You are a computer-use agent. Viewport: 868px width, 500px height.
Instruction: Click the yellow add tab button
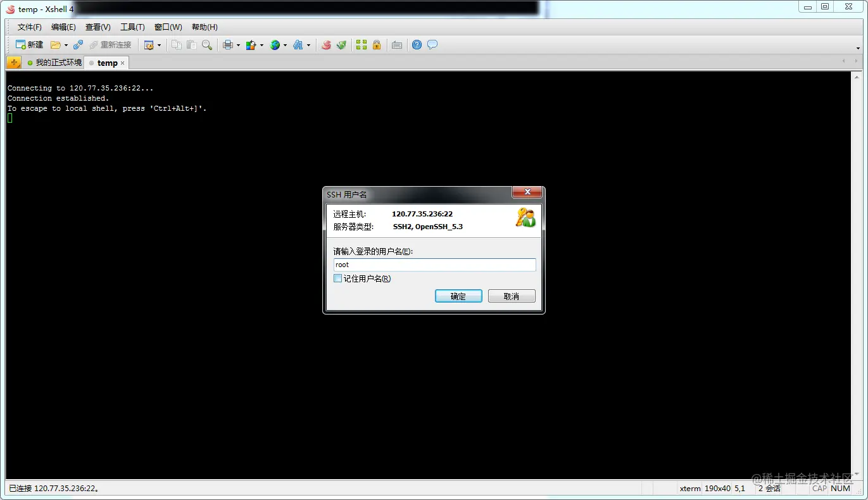[14, 63]
